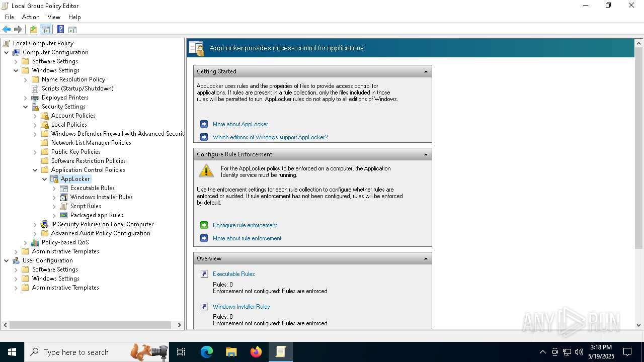Click the Configure rule enforcement link

click(x=245, y=225)
